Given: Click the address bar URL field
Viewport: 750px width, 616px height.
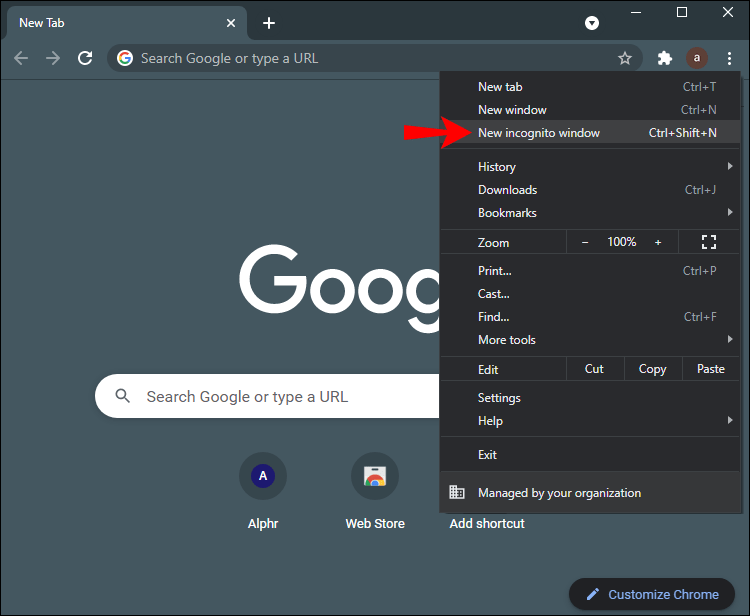Looking at the screenshot, I should click(x=370, y=58).
